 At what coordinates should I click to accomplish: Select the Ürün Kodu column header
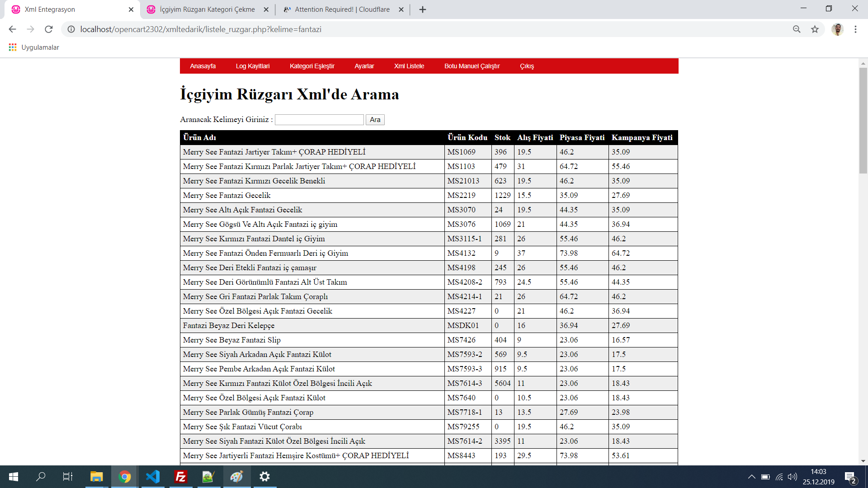467,138
